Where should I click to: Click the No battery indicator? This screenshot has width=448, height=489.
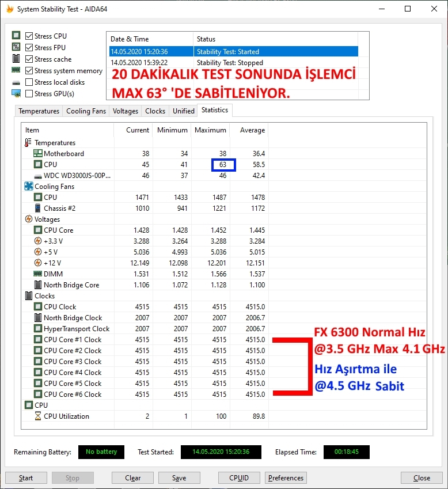click(x=101, y=452)
